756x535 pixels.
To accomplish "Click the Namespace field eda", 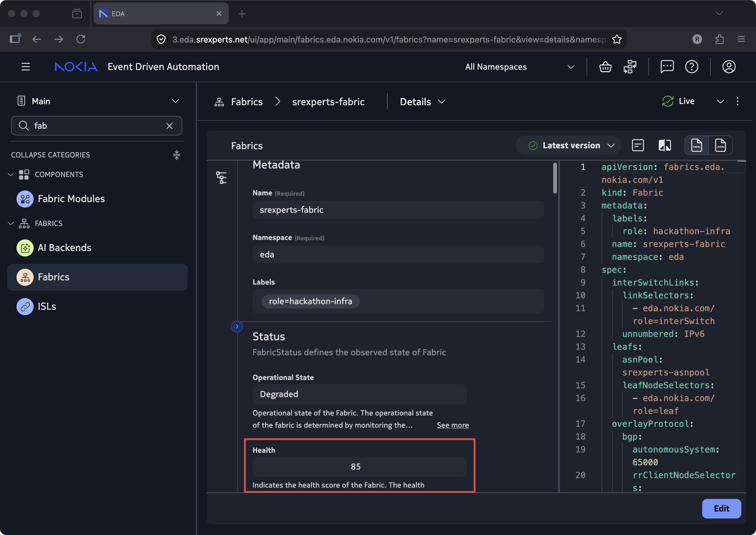I will tap(398, 254).
